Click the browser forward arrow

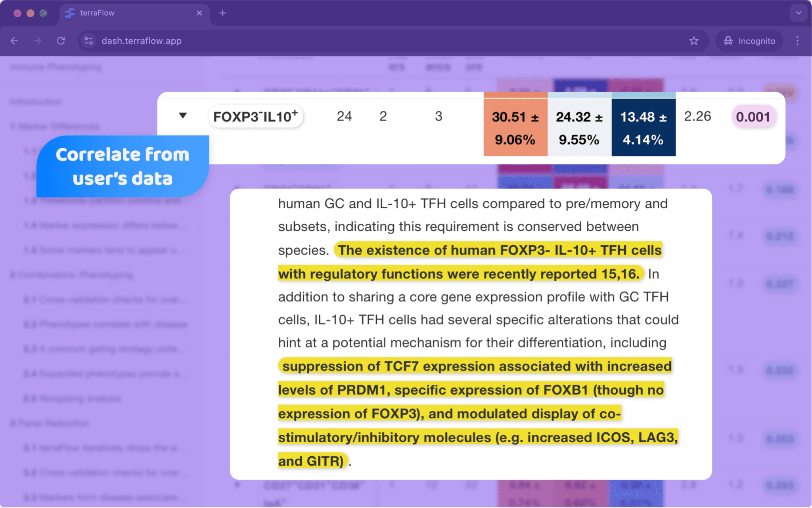tap(37, 41)
